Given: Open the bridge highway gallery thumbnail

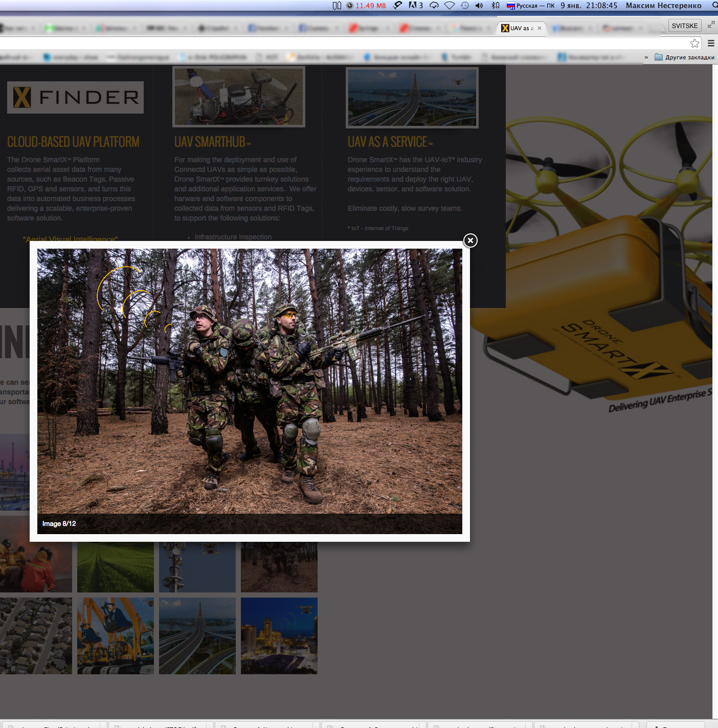Looking at the screenshot, I should coord(197,636).
